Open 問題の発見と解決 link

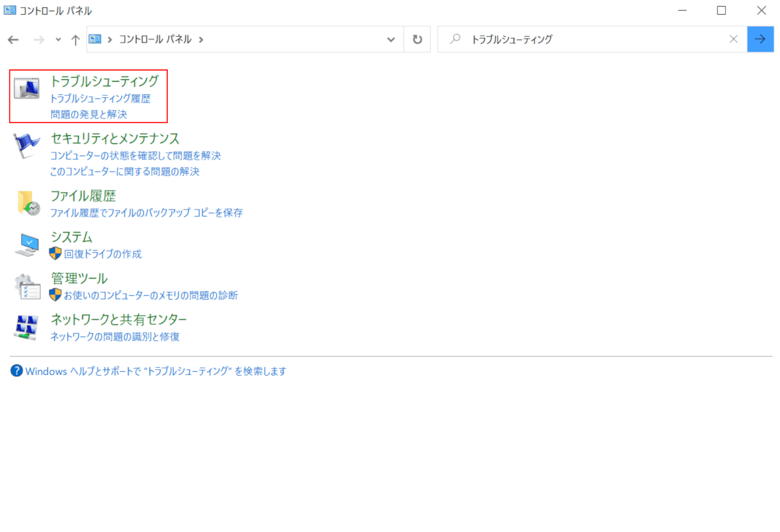point(89,114)
